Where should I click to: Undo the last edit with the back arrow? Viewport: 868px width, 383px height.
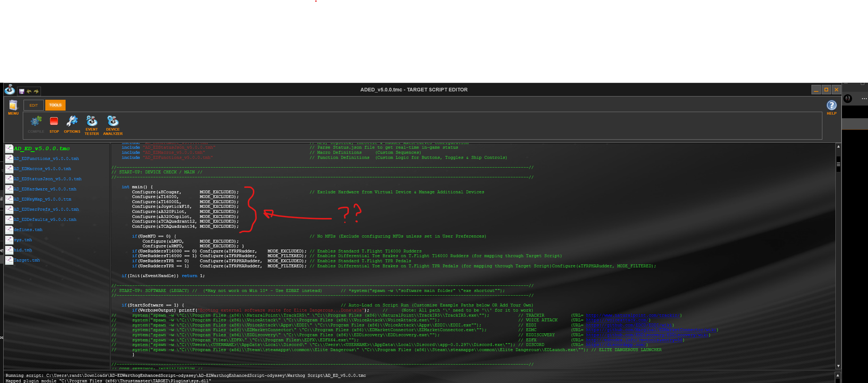pyautogui.click(x=29, y=91)
